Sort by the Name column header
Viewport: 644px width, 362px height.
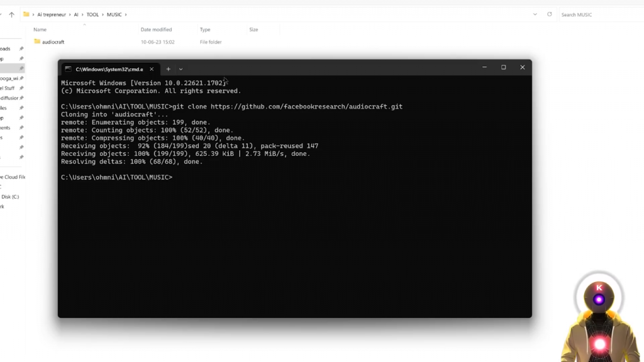click(x=40, y=30)
